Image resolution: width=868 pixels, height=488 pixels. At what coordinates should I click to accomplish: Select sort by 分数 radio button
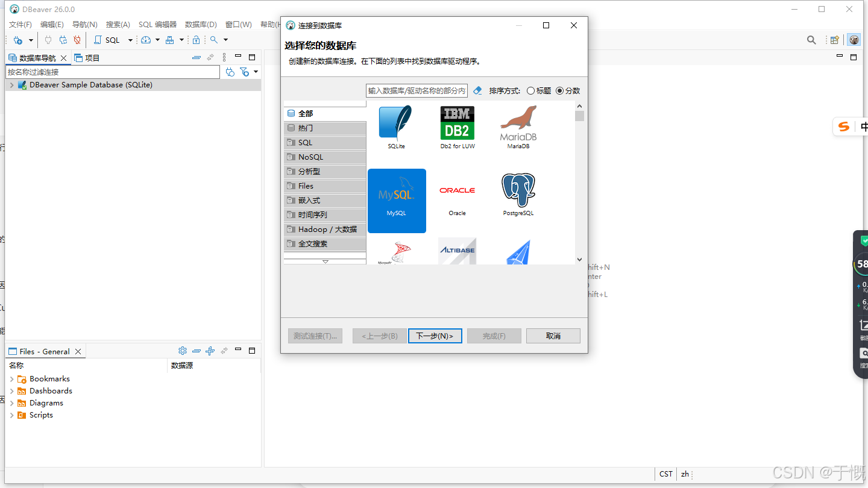(560, 91)
